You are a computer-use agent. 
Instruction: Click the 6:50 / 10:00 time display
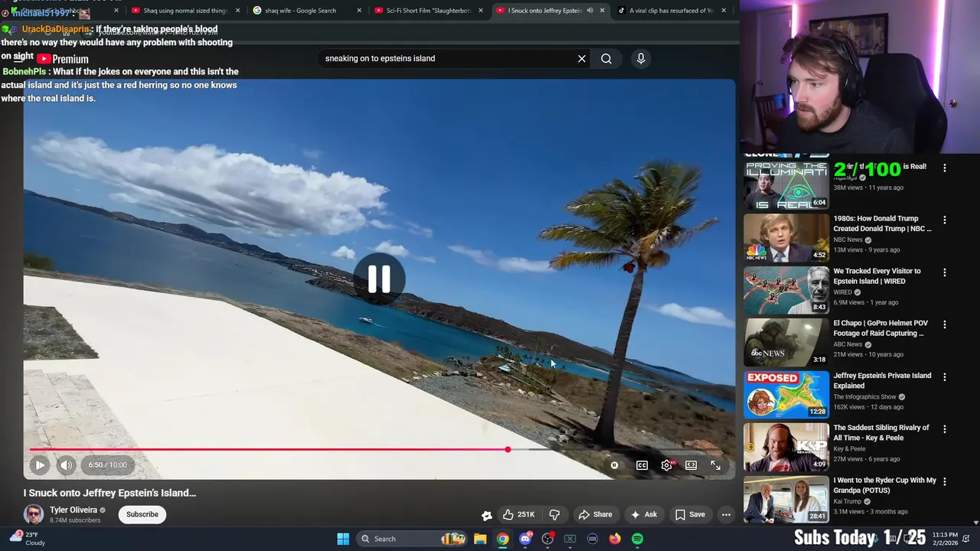coord(107,465)
